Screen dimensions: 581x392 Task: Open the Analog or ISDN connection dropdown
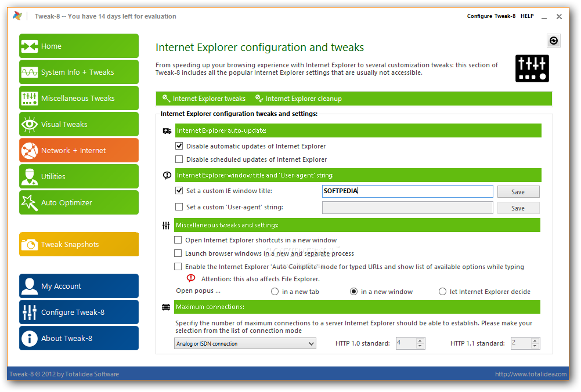[x=245, y=343]
